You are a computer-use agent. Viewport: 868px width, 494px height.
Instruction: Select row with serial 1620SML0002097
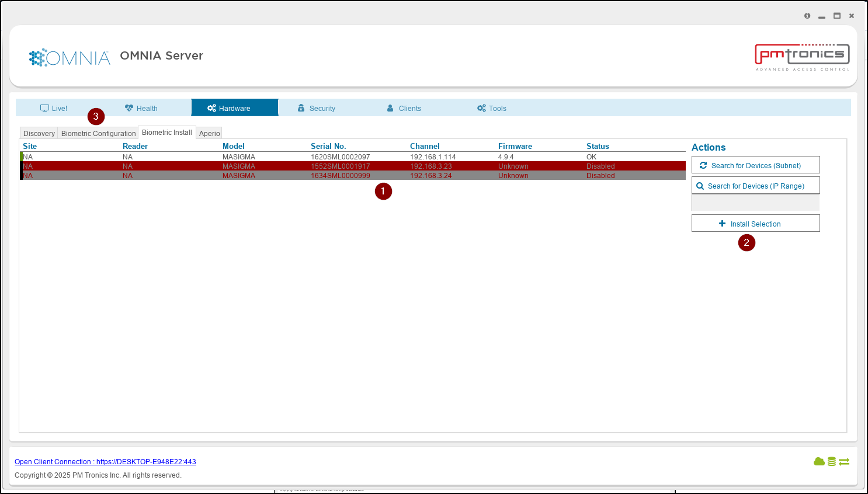tap(353, 156)
